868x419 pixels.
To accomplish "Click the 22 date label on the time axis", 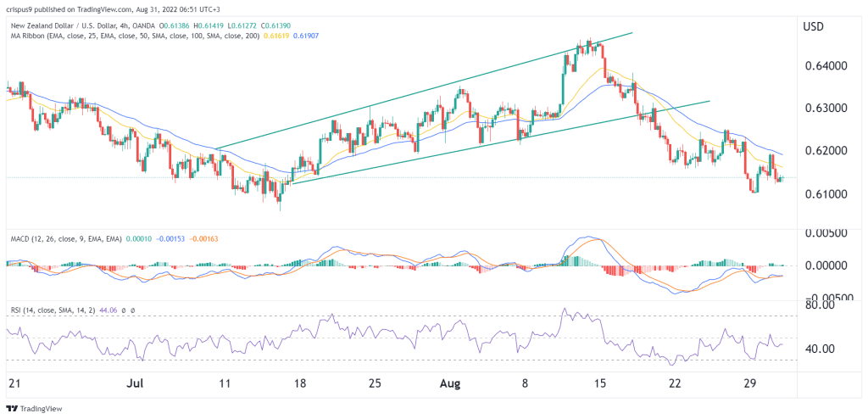I will 674,384.
